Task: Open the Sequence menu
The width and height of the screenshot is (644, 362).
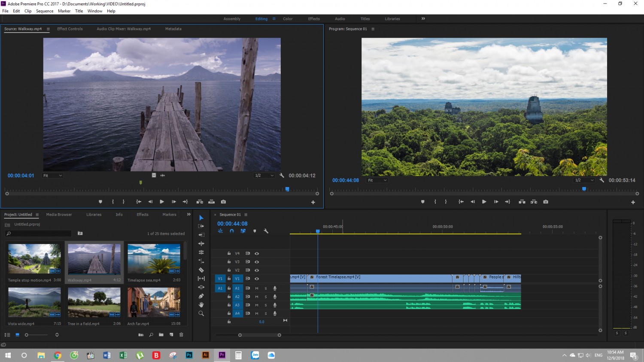Action: (45, 11)
